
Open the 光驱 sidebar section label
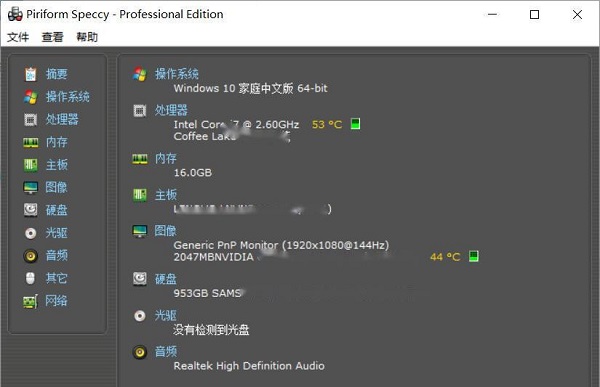[x=57, y=233]
